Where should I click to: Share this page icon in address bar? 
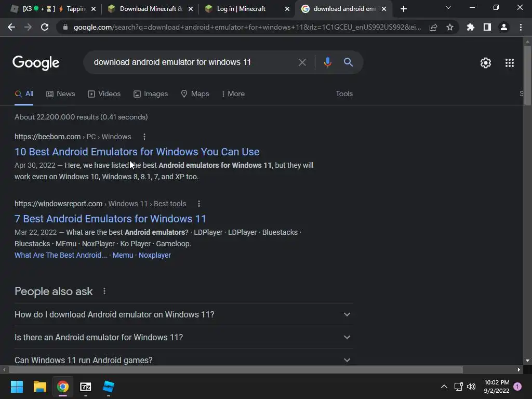click(433, 28)
